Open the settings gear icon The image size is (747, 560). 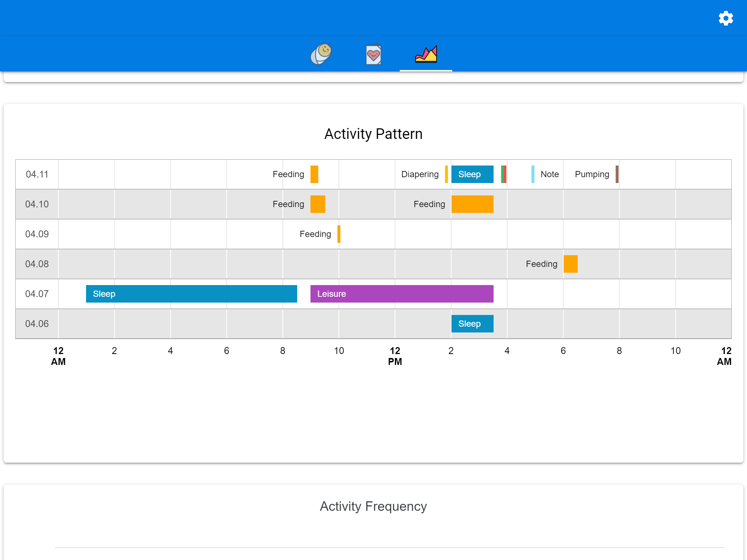(725, 18)
